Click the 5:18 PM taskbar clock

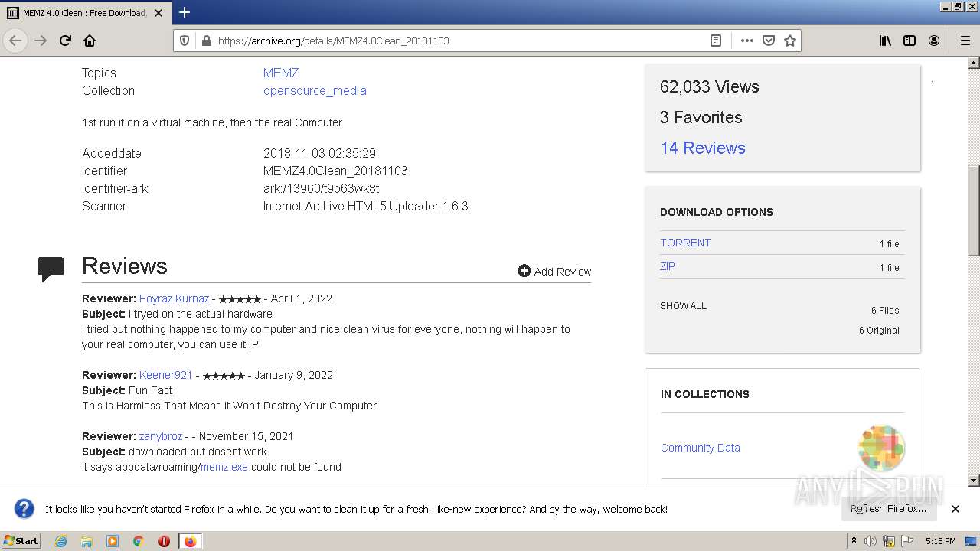(x=940, y=541)
